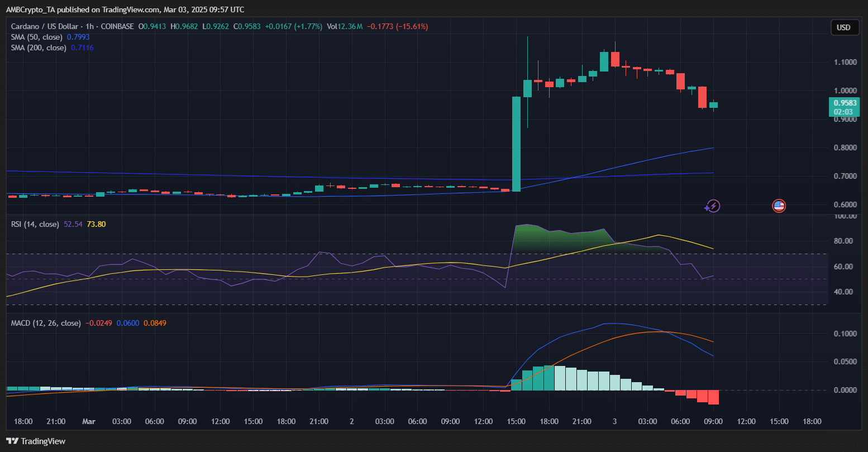Click the 0.1000 label on MACD scale
Viewport: 868px width, 452px height.
pos(845,334)
